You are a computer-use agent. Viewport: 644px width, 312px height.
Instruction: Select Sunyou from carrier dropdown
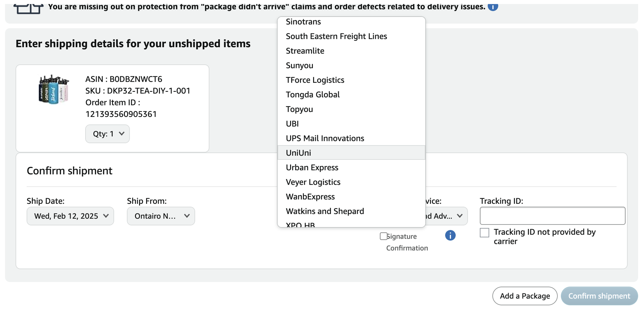299,66
